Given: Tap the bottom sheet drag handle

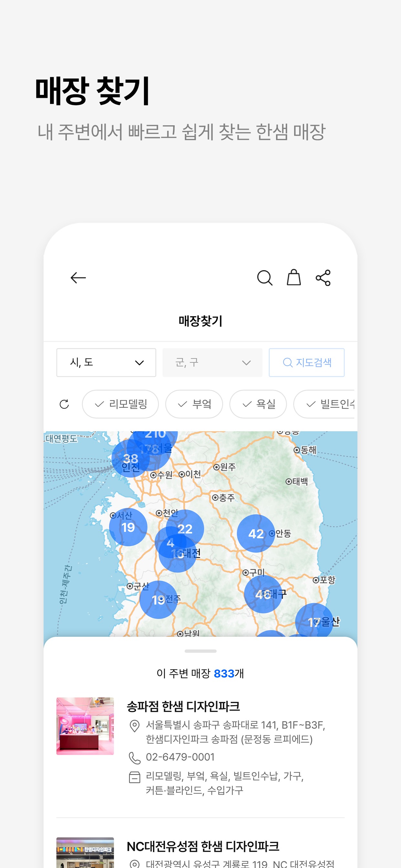Looking at the screenshot, I should click(x=200, y=651).
